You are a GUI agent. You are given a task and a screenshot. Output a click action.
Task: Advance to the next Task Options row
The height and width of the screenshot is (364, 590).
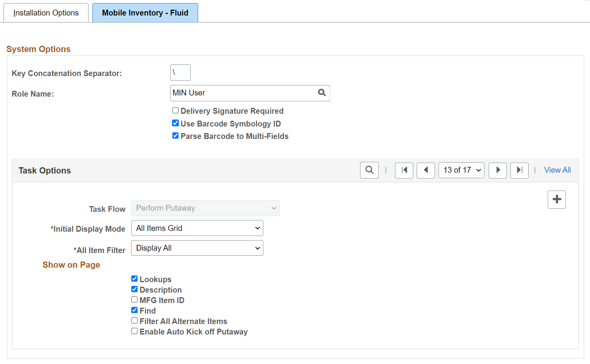[498, 170]
